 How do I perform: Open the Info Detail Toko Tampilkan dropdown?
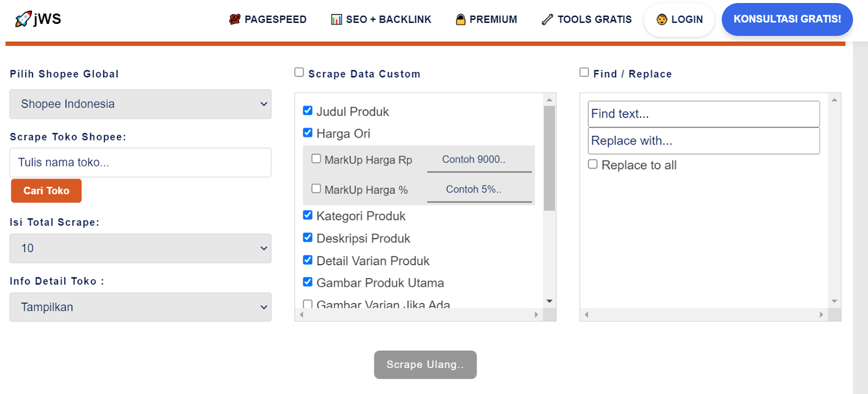coord(141,307)
